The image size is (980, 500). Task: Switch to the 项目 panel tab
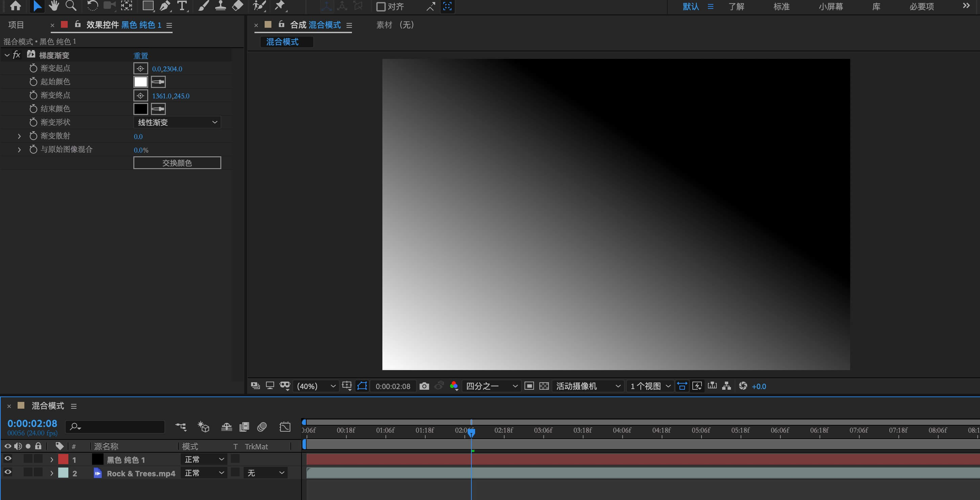(16, 25)
